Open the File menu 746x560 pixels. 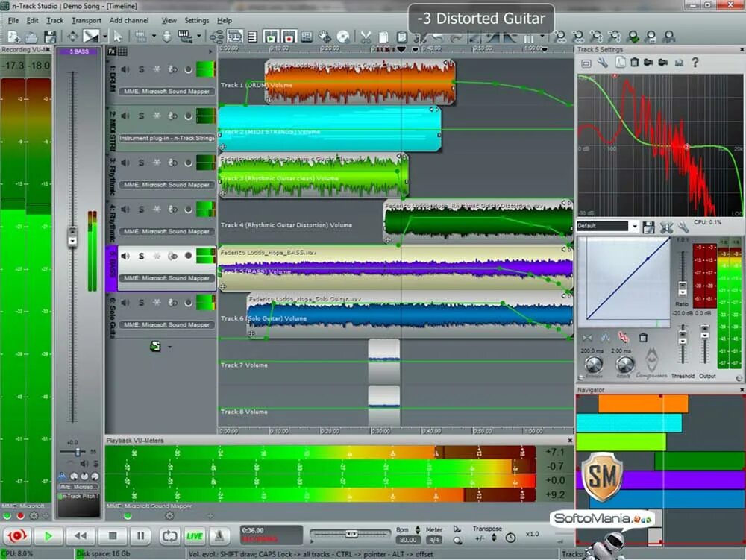(13, 20)
